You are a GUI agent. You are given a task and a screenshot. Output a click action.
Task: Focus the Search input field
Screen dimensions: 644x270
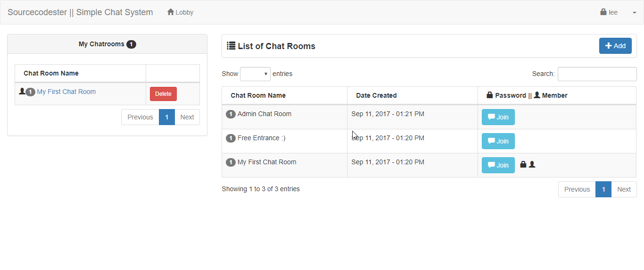597,74
